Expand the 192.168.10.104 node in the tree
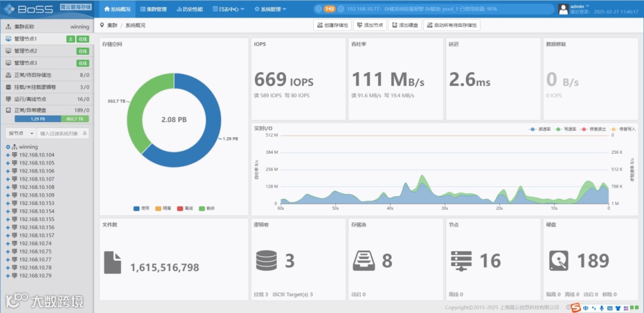This screenshot has height=313, width=644. point(8,155)
